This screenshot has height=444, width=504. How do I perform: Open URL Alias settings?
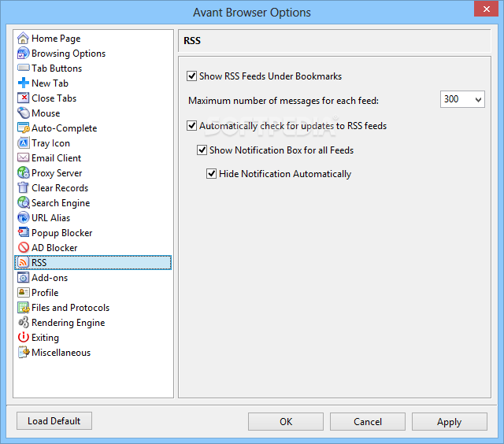coord(50,218)
